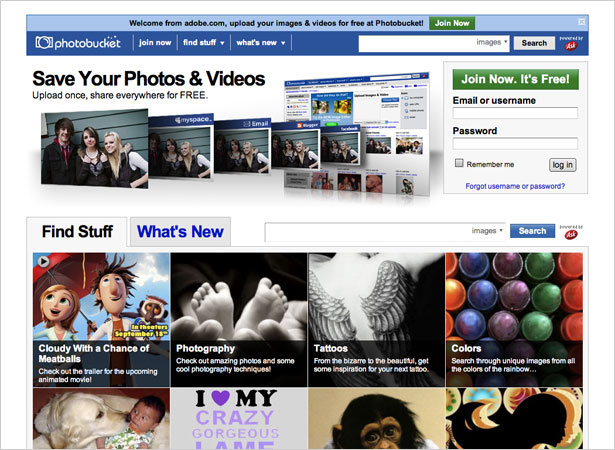Screen dimensions: 615x450
Task: Click the Ask logo beside the lower search
Action: pos(571,232)
